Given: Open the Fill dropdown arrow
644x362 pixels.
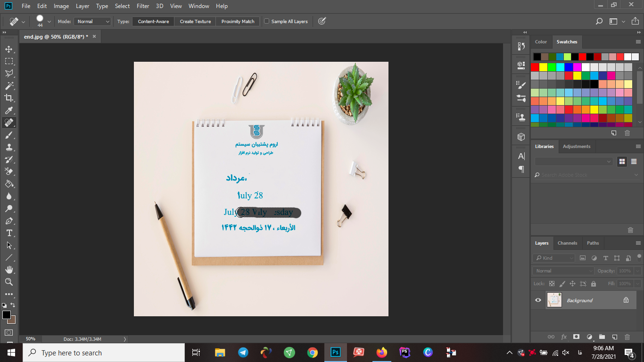Looking at the screenshot, I should (637, 284).
